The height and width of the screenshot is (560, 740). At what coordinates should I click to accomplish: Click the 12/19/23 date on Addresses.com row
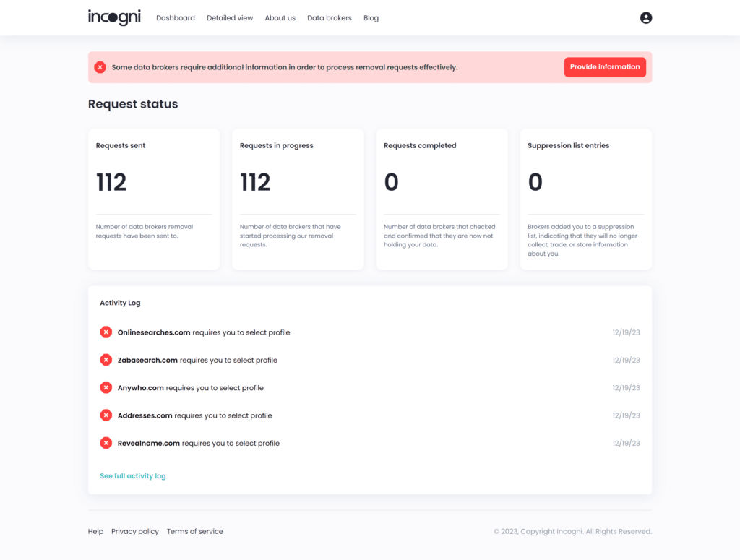[x=626, y=415]
